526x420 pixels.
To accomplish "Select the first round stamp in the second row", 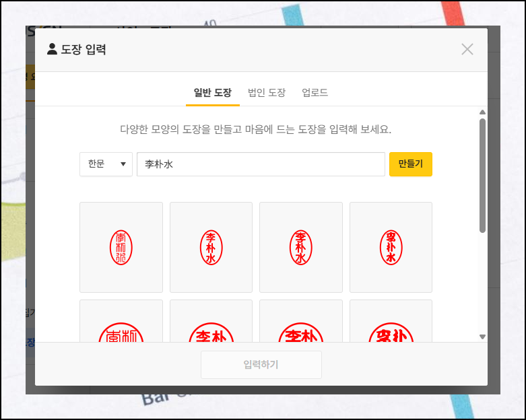I will 121,321.
